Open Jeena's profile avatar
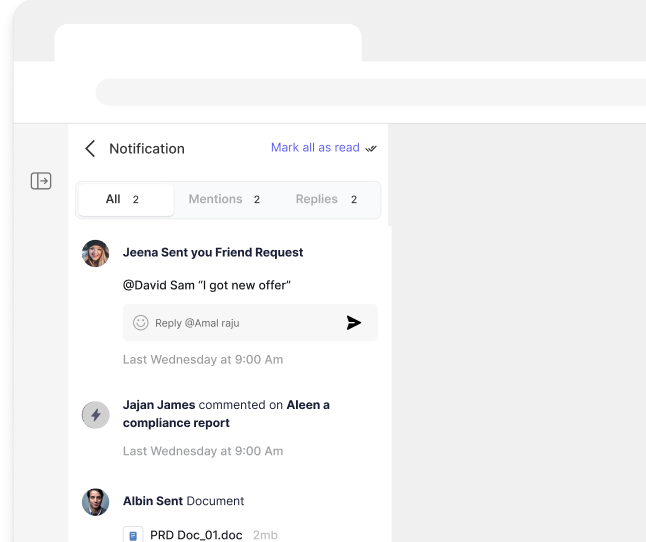The image size is (646, 542). tap(96, 254)
